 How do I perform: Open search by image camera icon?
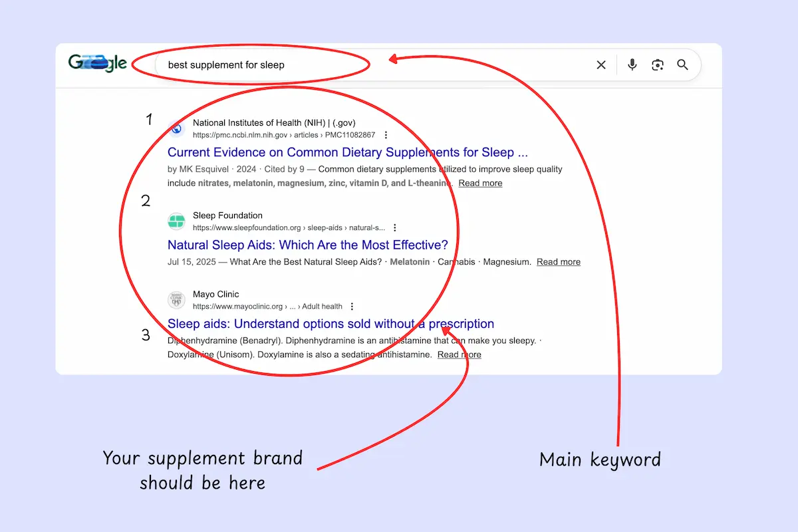[x=658, y=65]
